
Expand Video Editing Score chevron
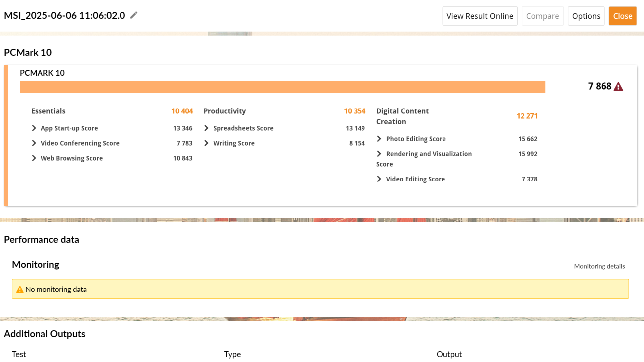click(x=379, y=179)
